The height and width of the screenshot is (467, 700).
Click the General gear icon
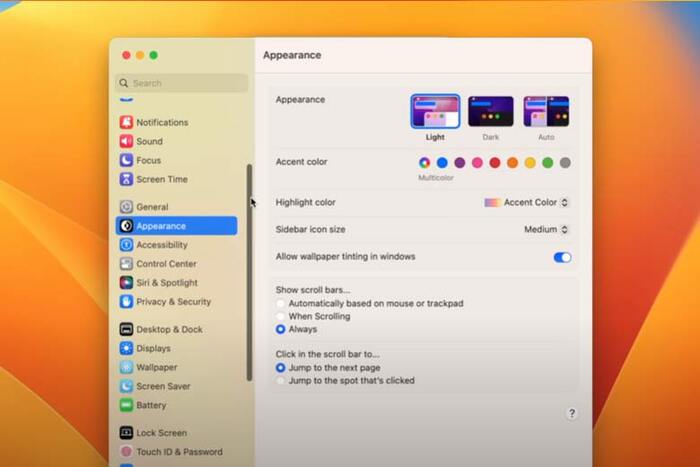[126, 207]
